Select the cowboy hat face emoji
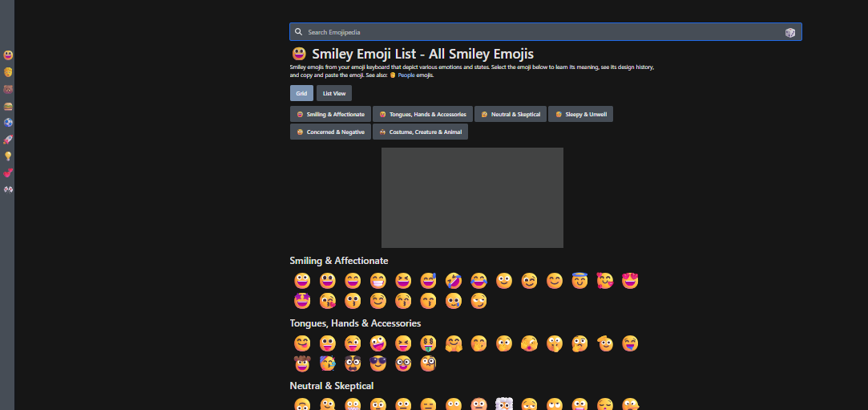 [x=302, y=363]
